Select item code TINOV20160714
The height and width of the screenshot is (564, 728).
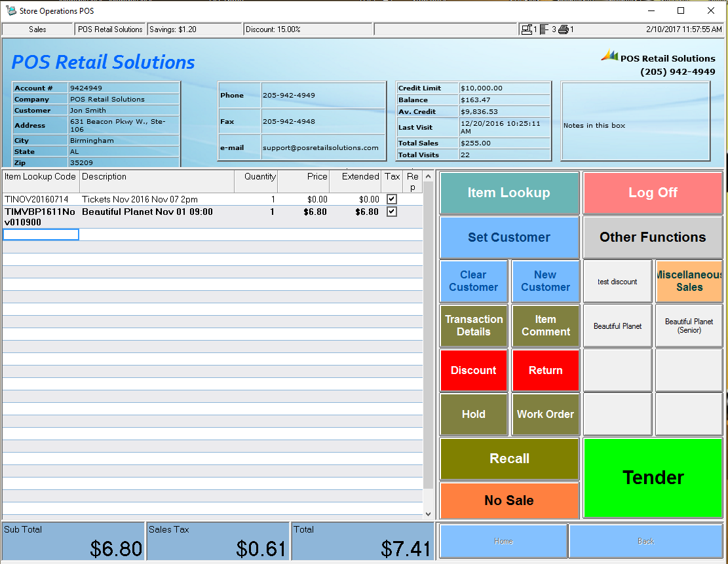coord(37,199)
